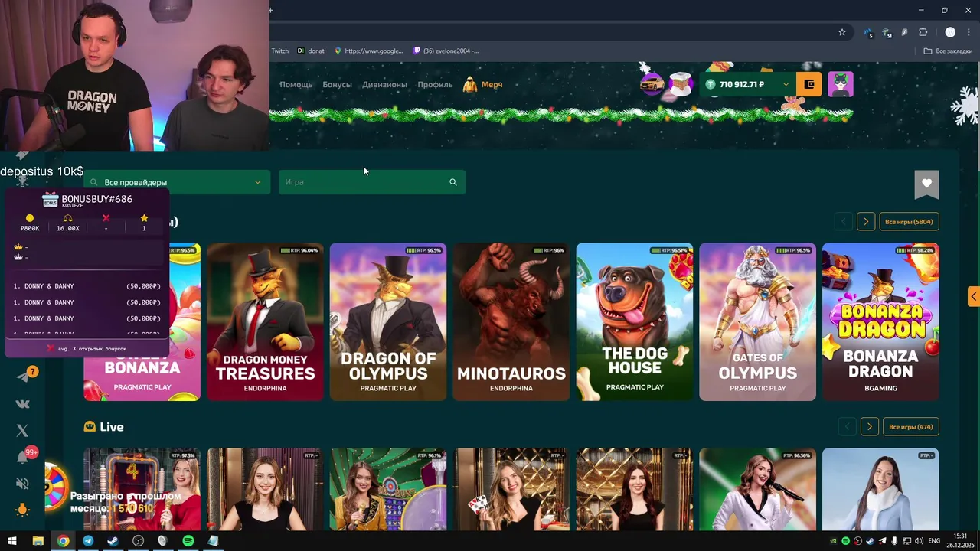Viewport: 980px width, 551px height.
Task: Click the search magnifier in Игра field
Action: click(x=453, y=182)
